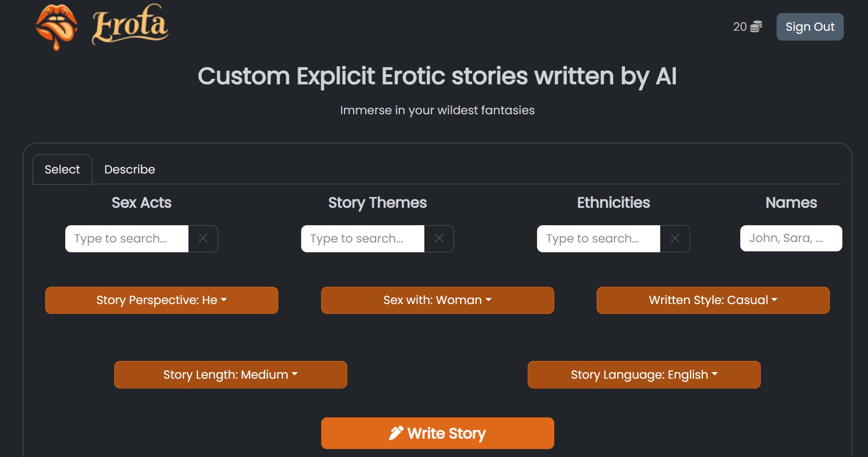Viewport: 868px width, 457px height.
Task: Open the Story Perspective dropdown
Action: point(162,300)
